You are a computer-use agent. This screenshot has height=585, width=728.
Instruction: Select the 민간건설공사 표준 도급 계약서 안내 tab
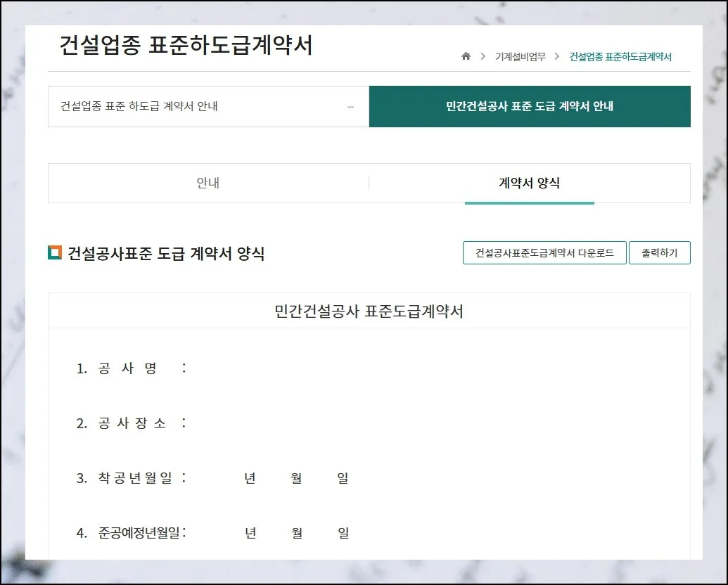[x=529, y=107]
